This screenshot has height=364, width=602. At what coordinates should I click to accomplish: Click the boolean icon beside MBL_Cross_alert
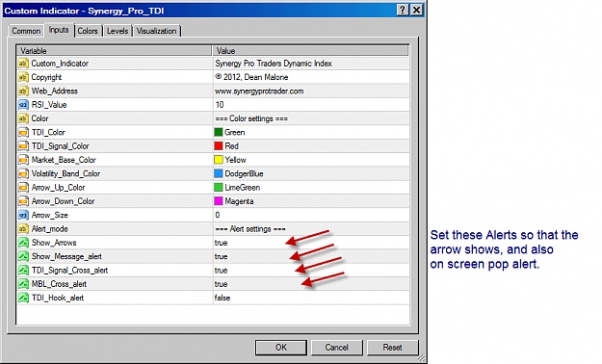pos(23,284)
